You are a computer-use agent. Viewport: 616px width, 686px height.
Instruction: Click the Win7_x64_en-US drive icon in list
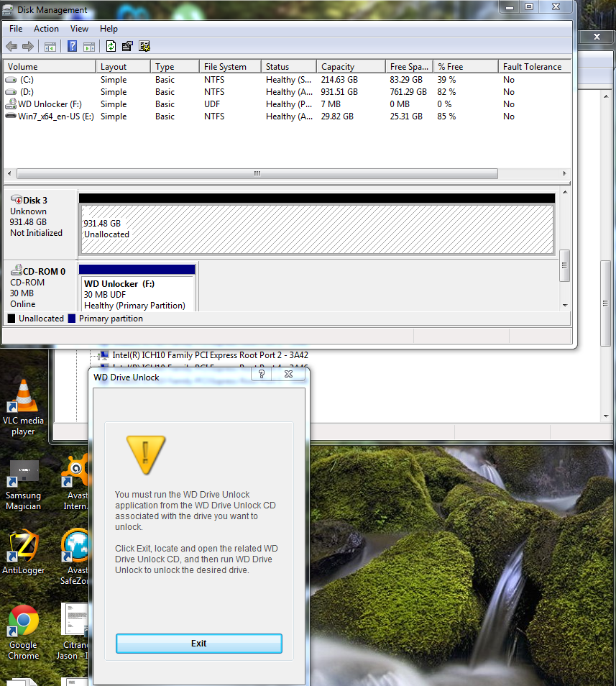[x=11, y=116]
